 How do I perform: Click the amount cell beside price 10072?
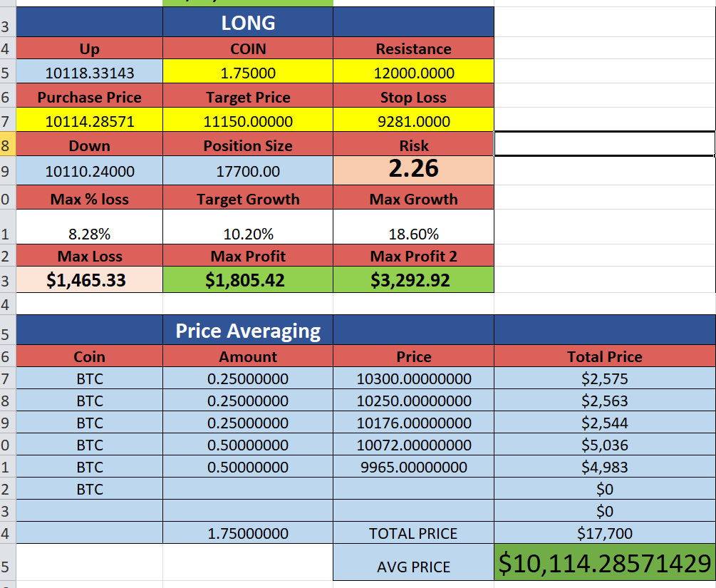coord(248,444)
